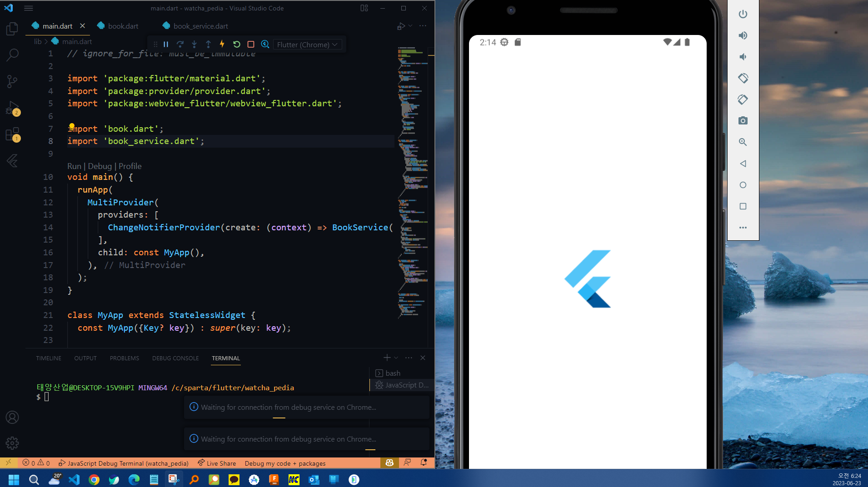
Task: Click the Debug code lens above main()
Action: click(x=100, y=166)
